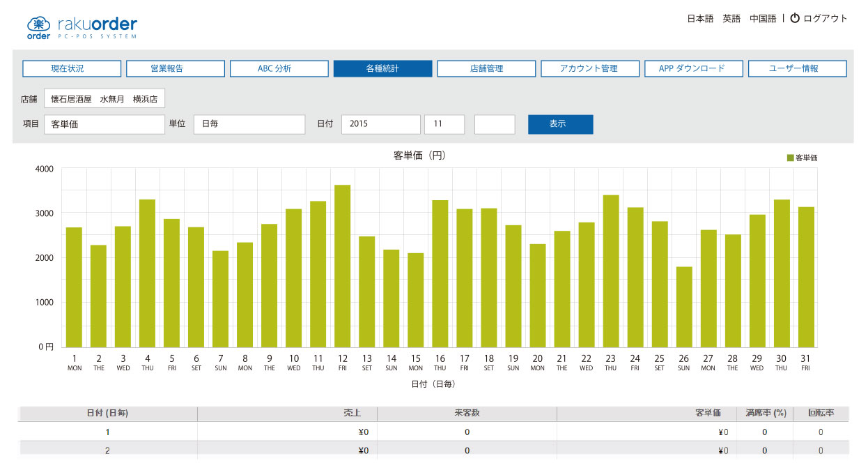Click the bar for day 31 FRI

pos(806,277)
